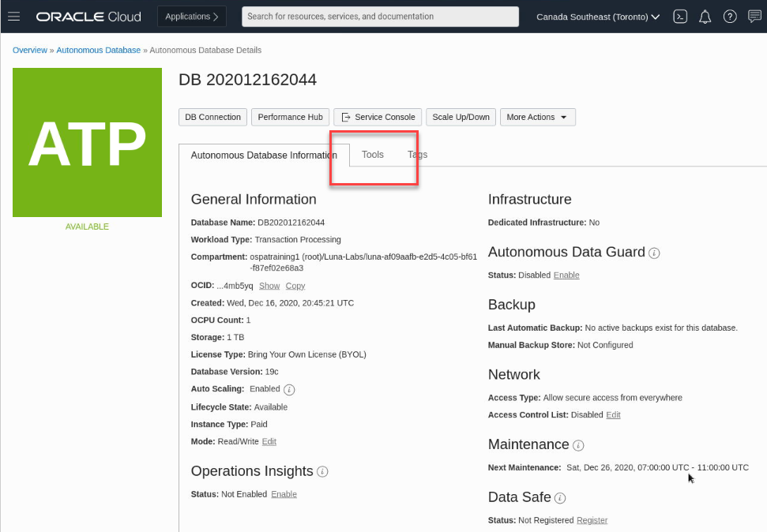Enable Autonomous Data Guard
This screenshot has height=532, width=767.
point(566,275)
